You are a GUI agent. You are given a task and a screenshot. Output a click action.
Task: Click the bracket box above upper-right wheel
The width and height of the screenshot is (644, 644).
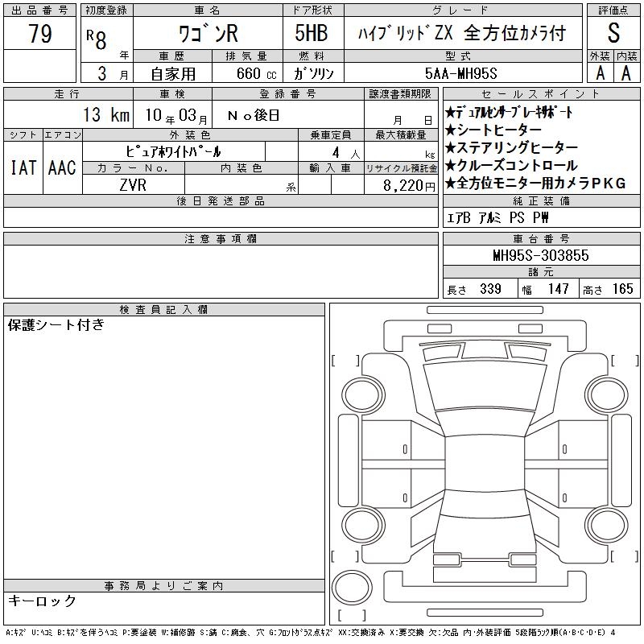624,359
